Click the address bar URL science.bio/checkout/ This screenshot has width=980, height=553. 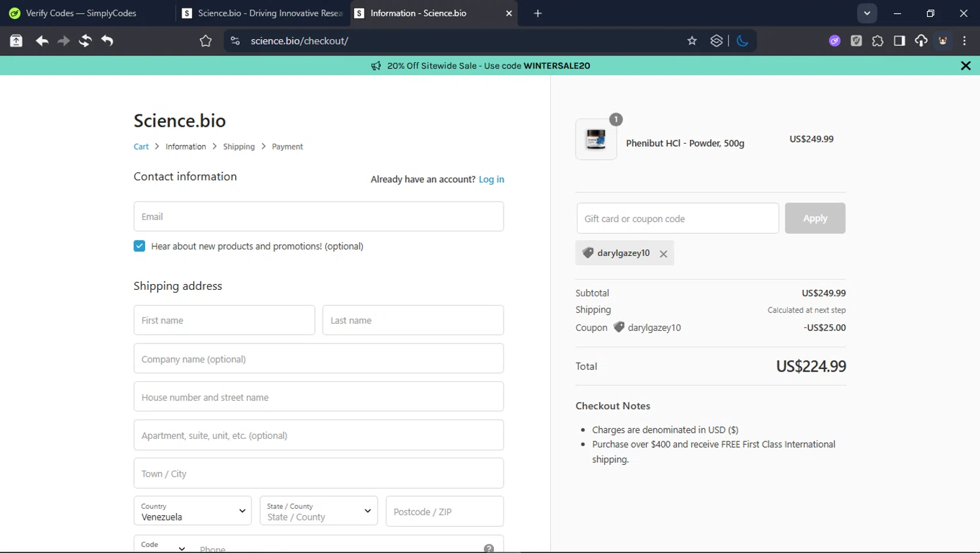tap(299, 41)
